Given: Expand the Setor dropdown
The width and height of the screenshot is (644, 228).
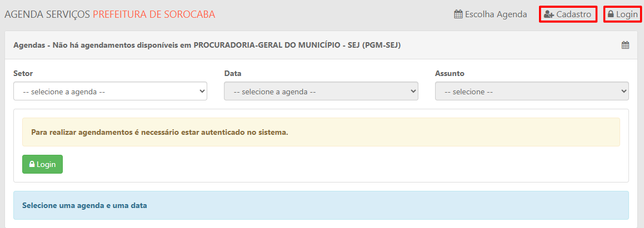Looking at the screenshot, I should coord(110,92).
